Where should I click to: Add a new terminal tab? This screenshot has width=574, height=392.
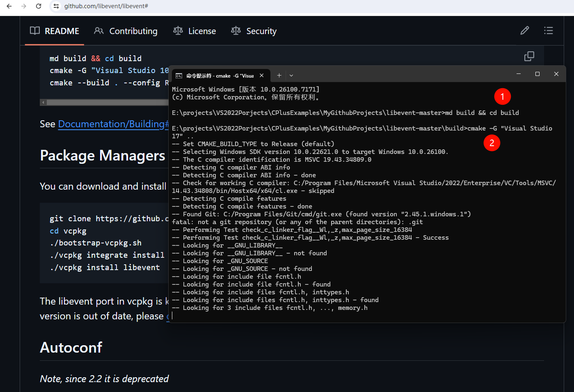(x=279, y=76)
